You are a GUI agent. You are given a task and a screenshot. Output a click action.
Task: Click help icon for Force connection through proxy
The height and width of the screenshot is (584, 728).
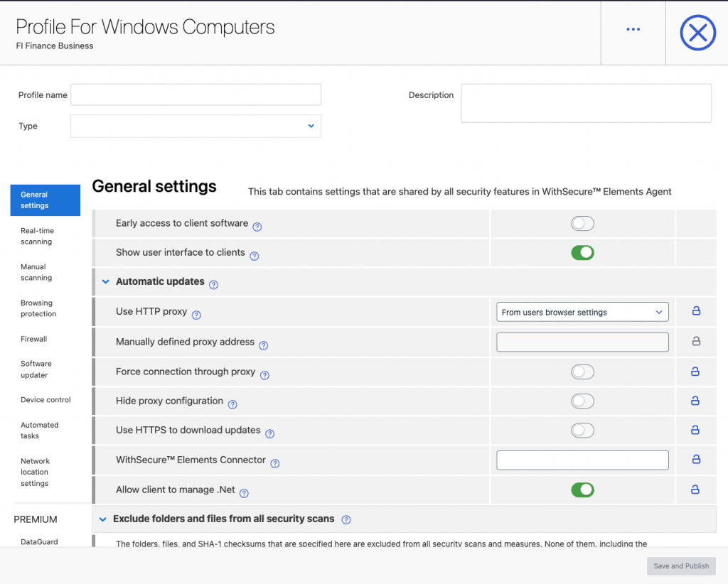tap(264, 375)
